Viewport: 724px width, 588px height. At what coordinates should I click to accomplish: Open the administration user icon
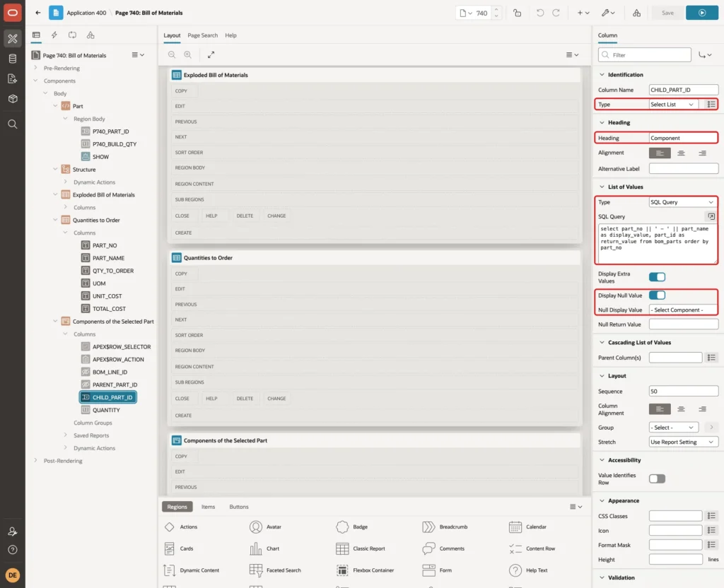coord(13,531)
